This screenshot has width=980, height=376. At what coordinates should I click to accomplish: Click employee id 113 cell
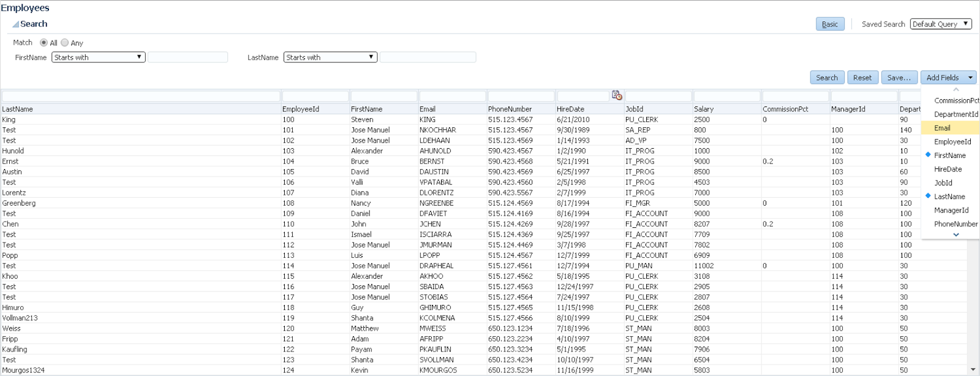coord(315,255)
